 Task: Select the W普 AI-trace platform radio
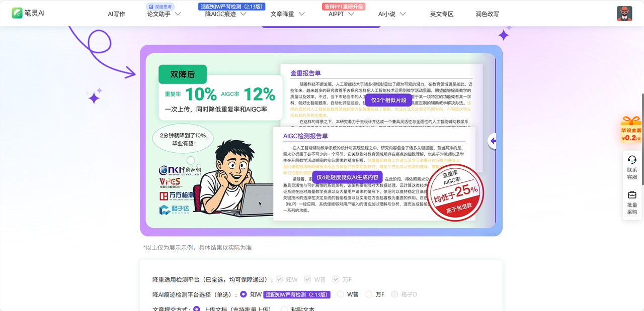[x=340, y=294]
